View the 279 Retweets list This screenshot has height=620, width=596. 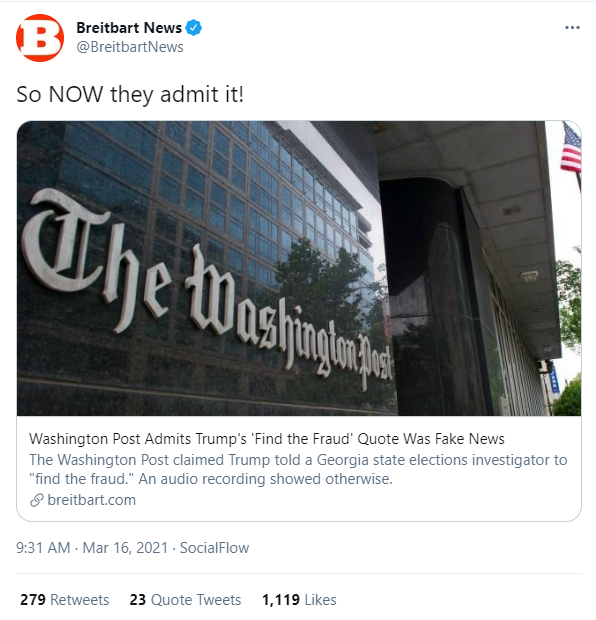click(x=64, y=600)
